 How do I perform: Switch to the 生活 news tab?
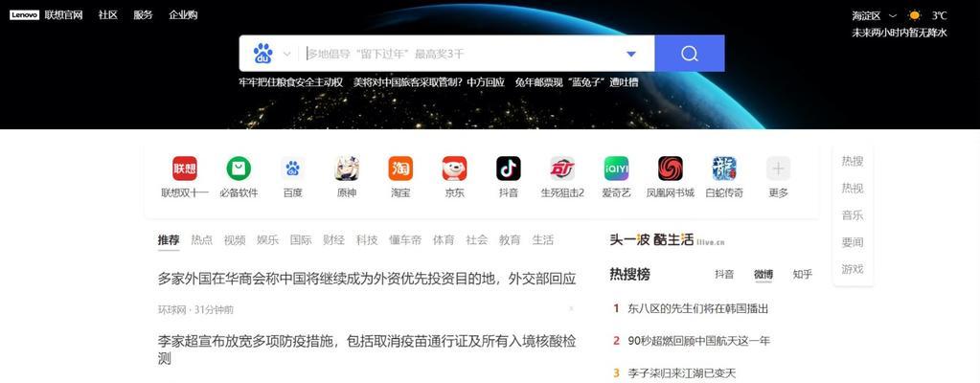point(542,240)
